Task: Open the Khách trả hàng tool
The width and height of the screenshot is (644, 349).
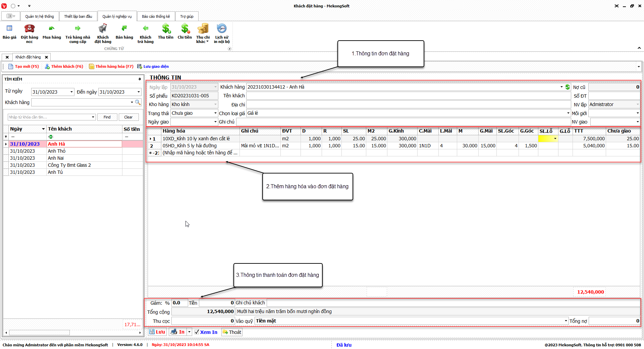Action: tap(146, 33)
